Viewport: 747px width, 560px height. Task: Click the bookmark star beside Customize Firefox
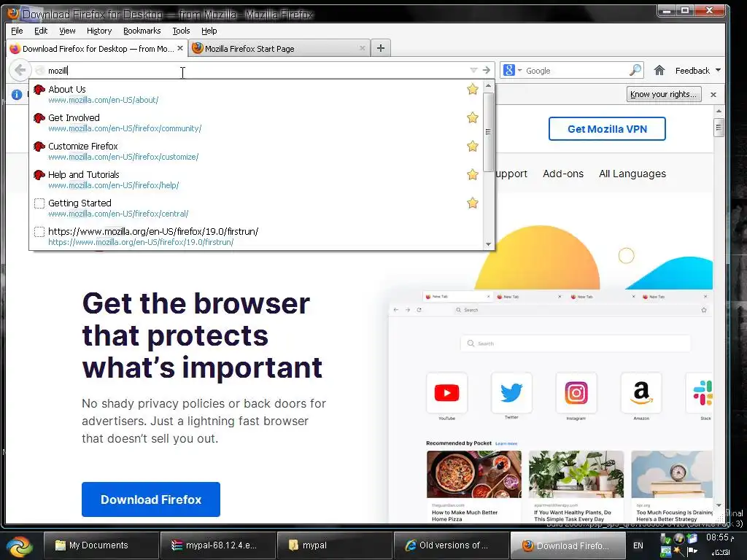pos(472,146)
